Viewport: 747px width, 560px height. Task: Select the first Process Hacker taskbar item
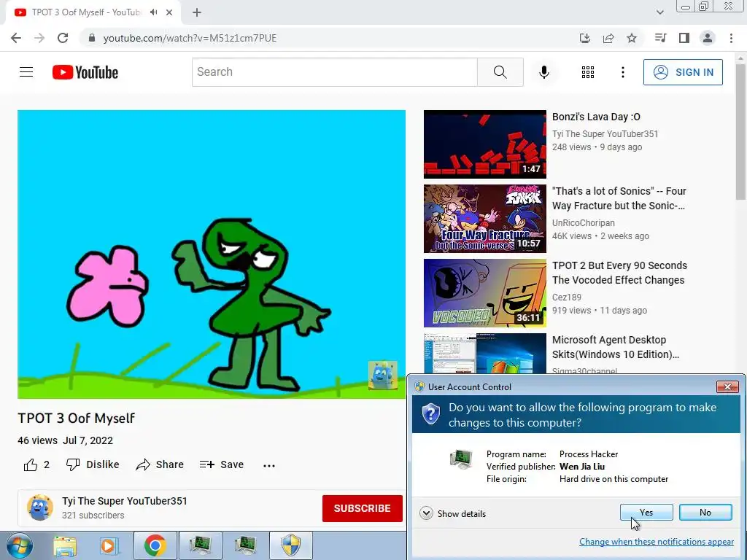click(x=200, y=545)
